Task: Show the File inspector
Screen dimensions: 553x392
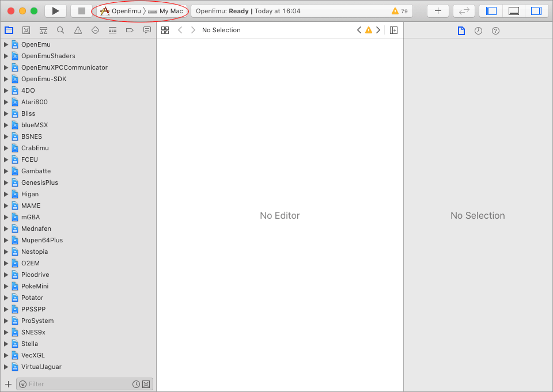Action: [461, 31]
